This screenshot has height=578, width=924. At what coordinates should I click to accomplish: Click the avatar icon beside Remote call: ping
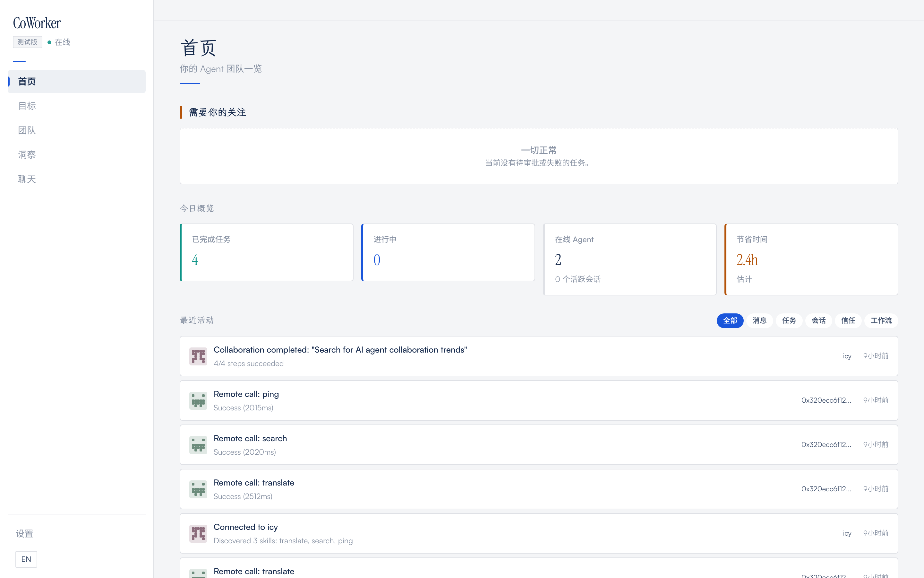click(x=198, y=401)
